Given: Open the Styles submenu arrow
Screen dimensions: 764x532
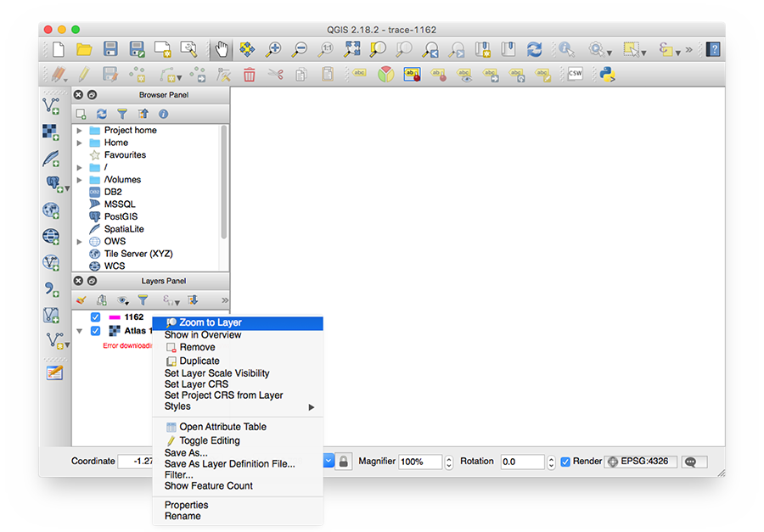Looking at the screenshot, I should [312, 407].
